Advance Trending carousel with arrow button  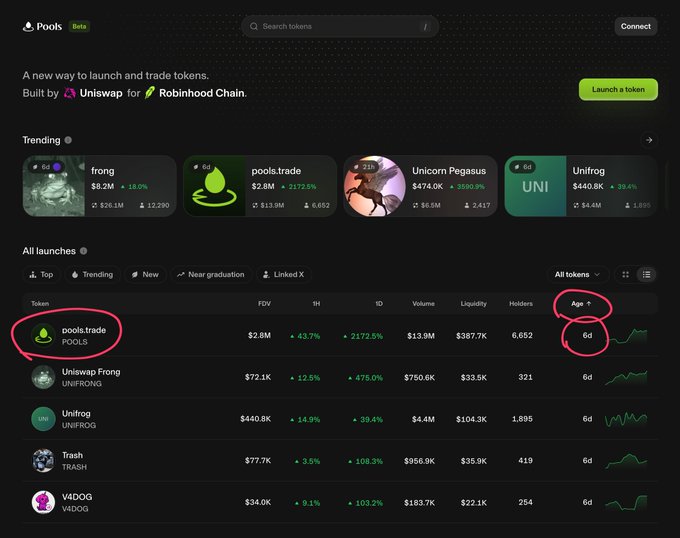click(649, 140)
